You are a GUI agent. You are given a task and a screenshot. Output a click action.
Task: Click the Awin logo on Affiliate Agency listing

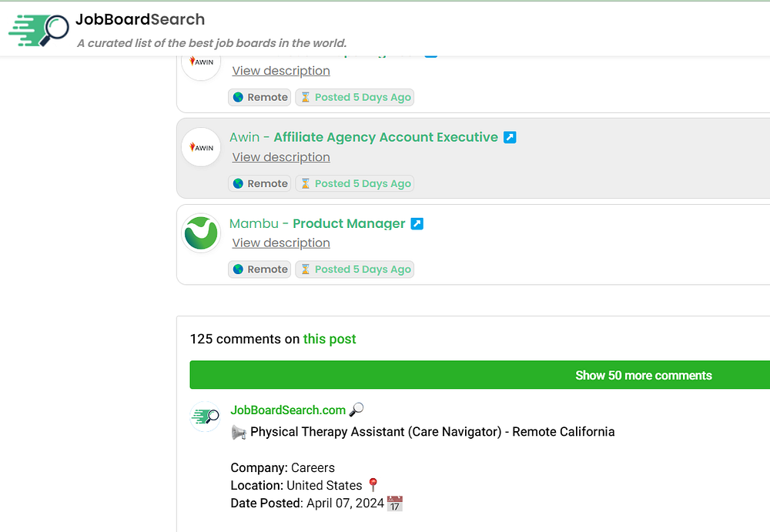point(201,147)
